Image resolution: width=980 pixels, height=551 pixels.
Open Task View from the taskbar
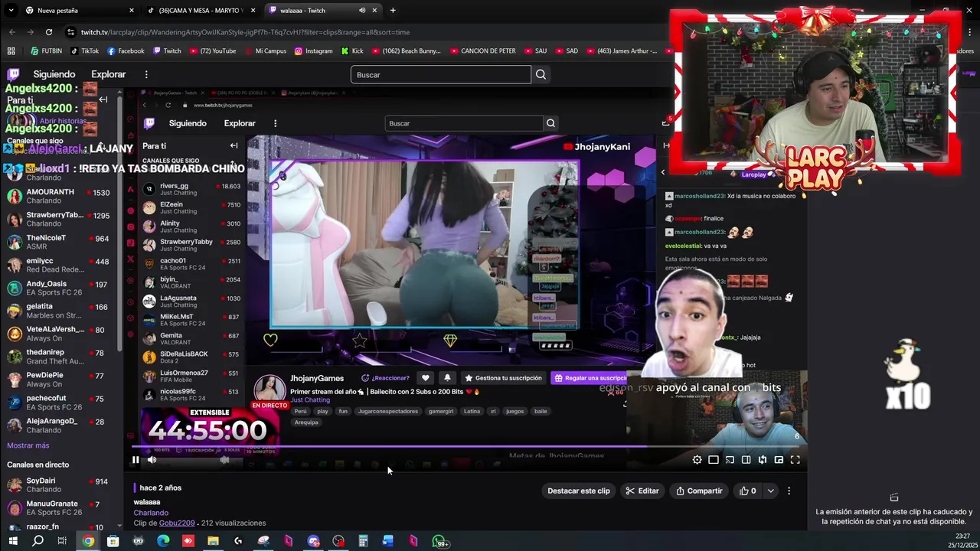(62, 541)
